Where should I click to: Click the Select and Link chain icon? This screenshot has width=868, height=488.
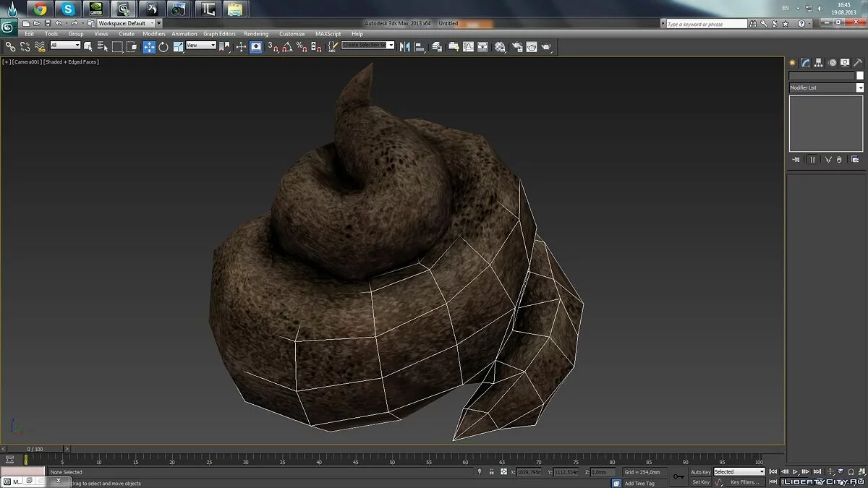(x=10, y=46)
